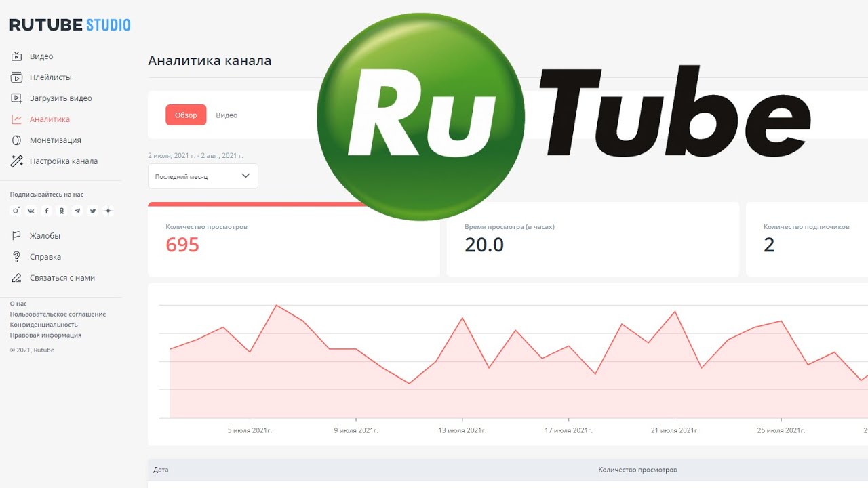Click the © 2021, Rutube footer text

coord(32,350)
